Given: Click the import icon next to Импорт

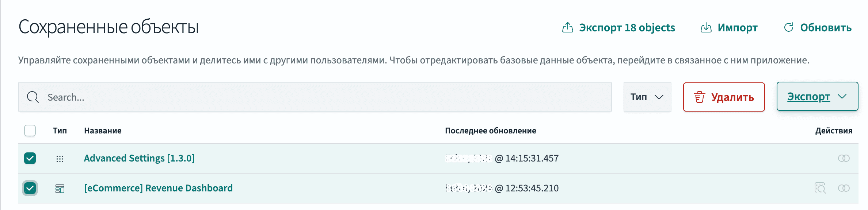Looking at the screenshot, I should pyautogui.click(x=706, y=28).
